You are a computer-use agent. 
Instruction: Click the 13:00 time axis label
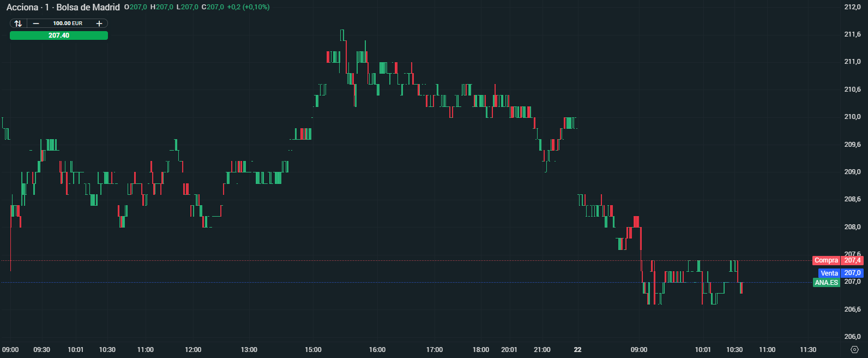249,350
